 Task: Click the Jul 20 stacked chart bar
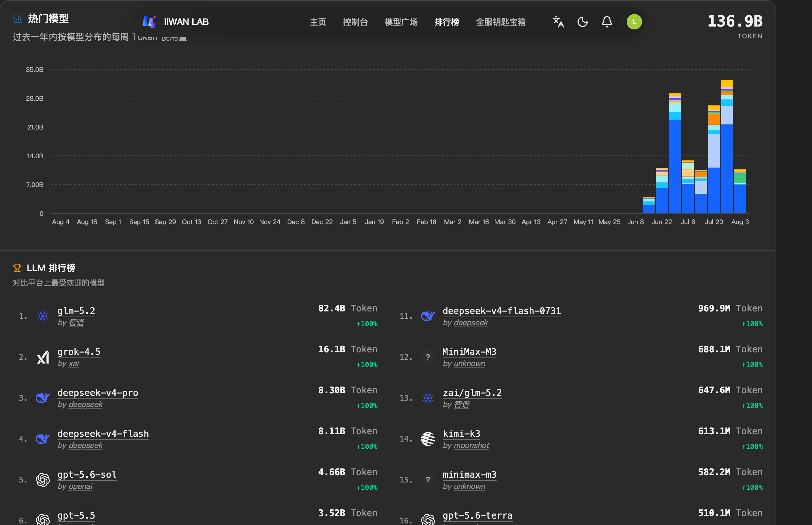714,159
